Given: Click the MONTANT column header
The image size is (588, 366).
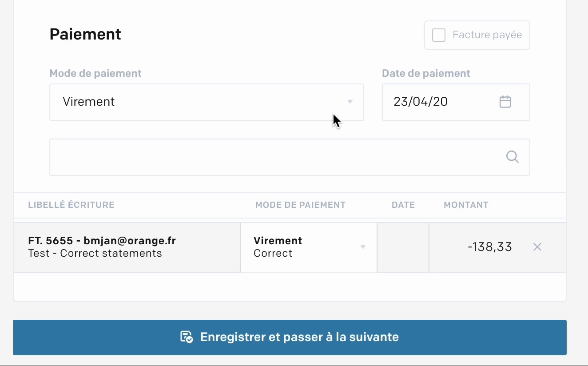Looking at the screenshot, I should click(466, 205).
